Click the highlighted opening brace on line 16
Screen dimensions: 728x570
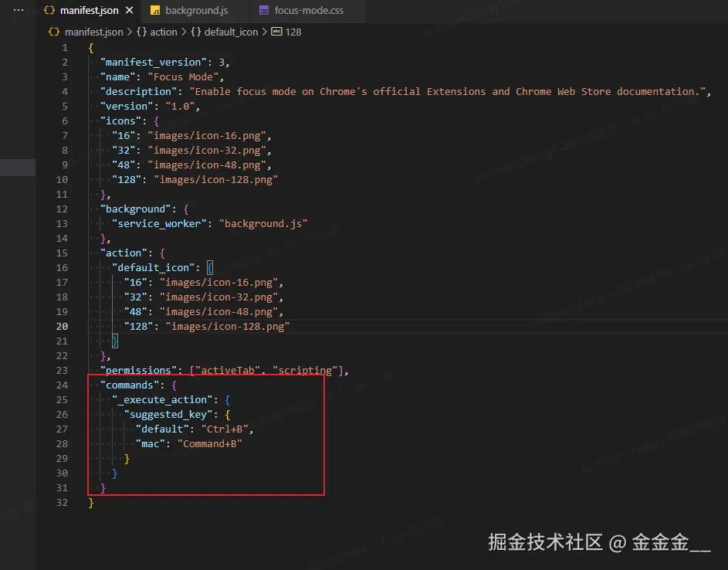[210, 267]
